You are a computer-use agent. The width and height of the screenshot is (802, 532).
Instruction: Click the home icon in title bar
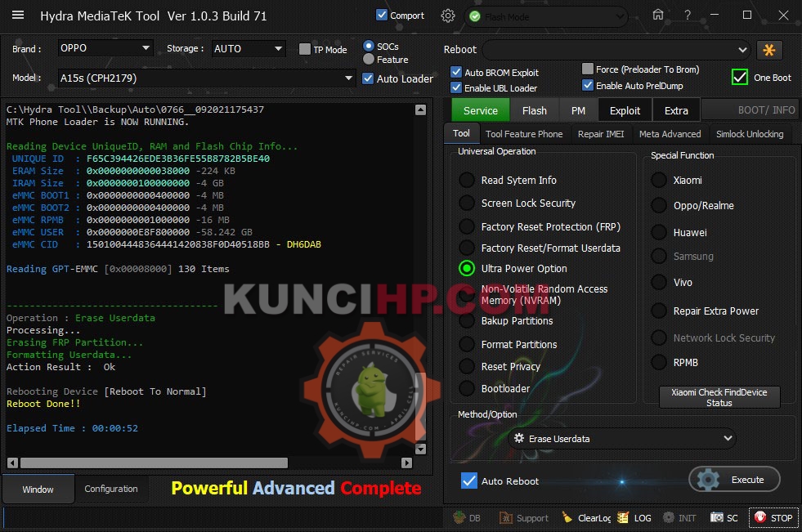pos(658,15)
